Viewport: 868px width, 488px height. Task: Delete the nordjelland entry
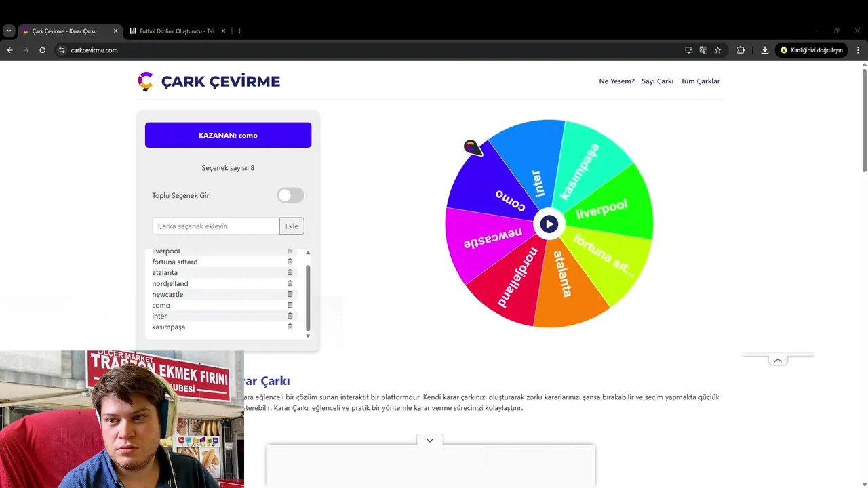[290, 283]
